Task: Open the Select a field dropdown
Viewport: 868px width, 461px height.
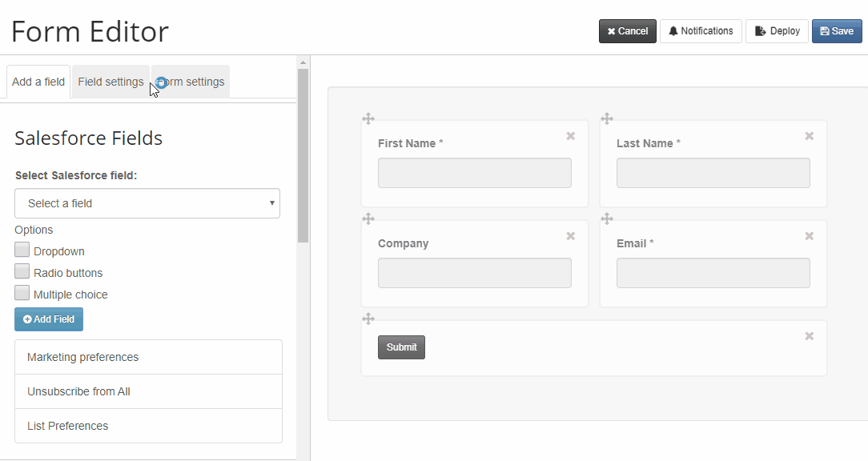Action: 147,203
